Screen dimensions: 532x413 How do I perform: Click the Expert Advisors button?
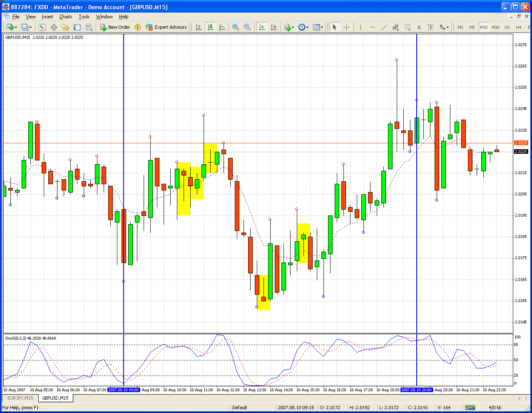(x=167, y=27)
